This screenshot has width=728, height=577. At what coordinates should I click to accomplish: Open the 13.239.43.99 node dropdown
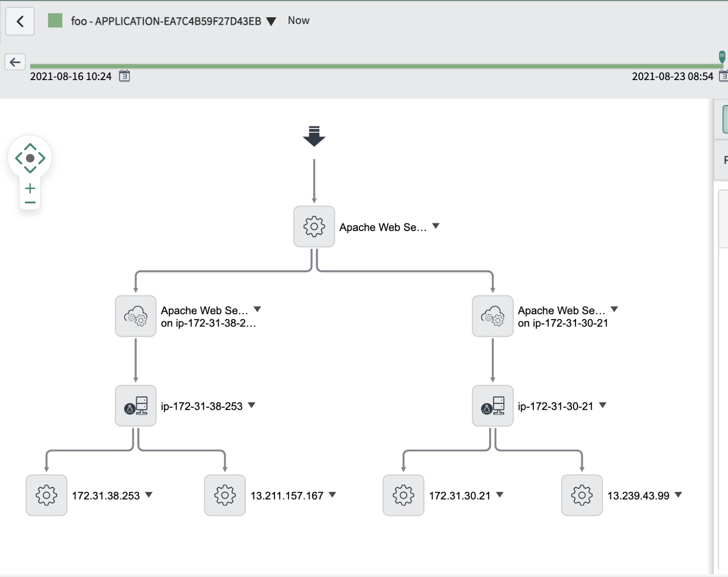678,495
